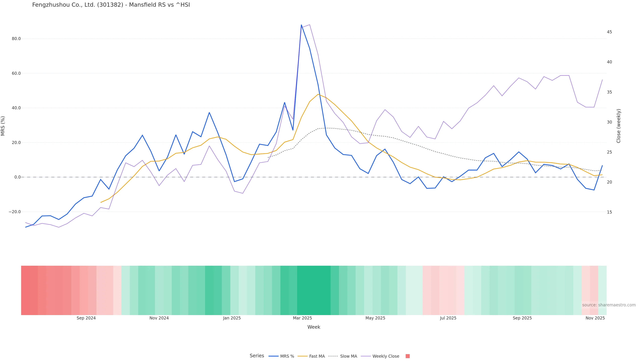Screen dimensions: 644x362
Task: Click the dotted Slow MA legend line
Action: pos(333,356)
